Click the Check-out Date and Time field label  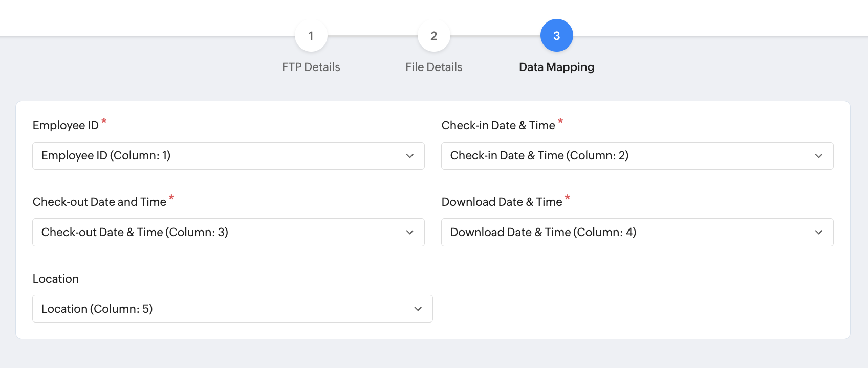tap(99, 202)
